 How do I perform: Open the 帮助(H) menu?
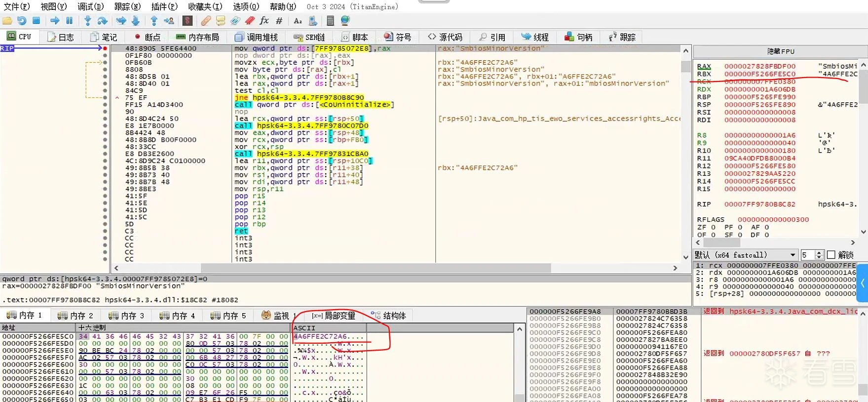tap(283, 6)
